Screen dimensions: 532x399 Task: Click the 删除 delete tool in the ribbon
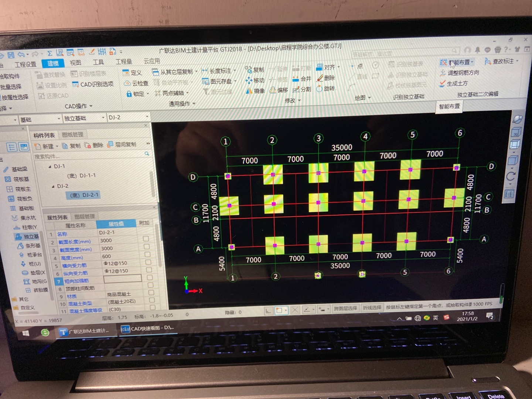pyautogui.click(x=325, y=78)
